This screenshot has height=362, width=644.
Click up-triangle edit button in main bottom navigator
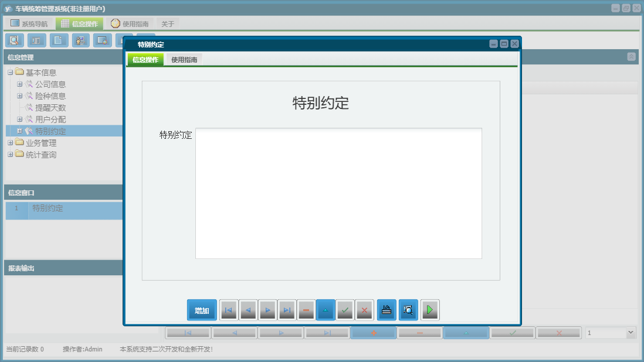coord(466,333)
